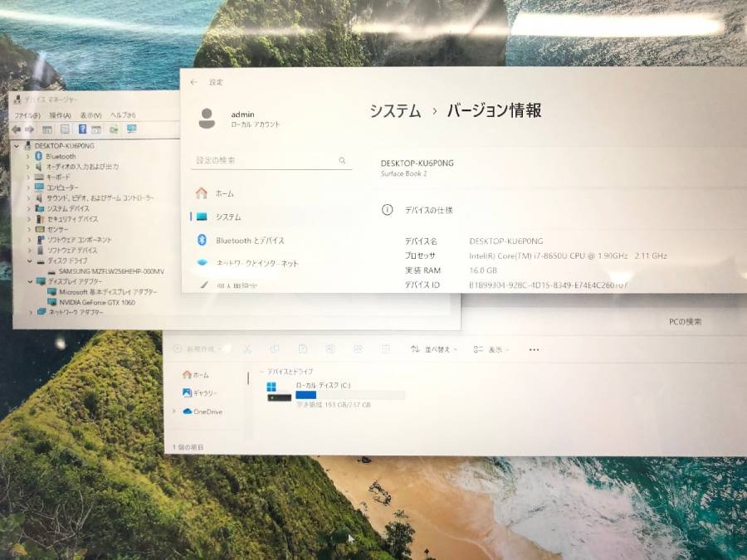Select the ソフトウェア デバイス tree entry
The image size is (747, 560).
[x=72, y=251]
